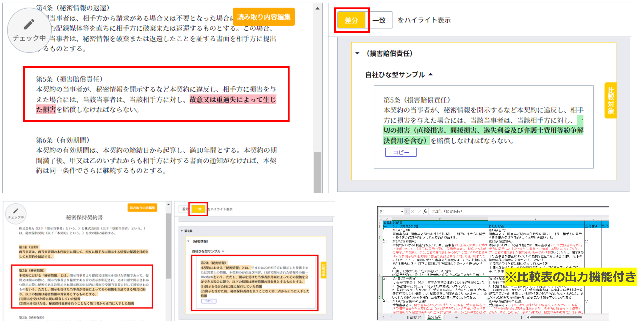This screenshot has width=644, height=321.
Task: Click the large 読み取り内容編集 orange button
Action: (264, 17)
